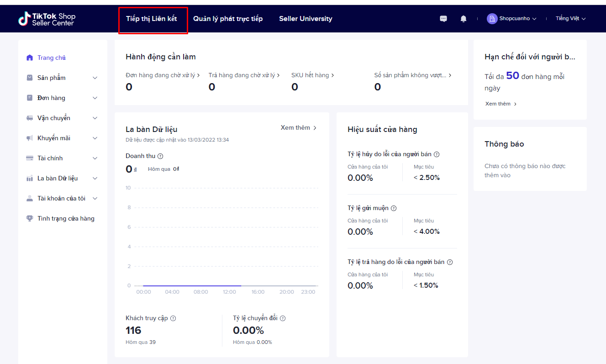
Task: Open the Tiếp thị Liên kết tab
Action: pos(152,19)
